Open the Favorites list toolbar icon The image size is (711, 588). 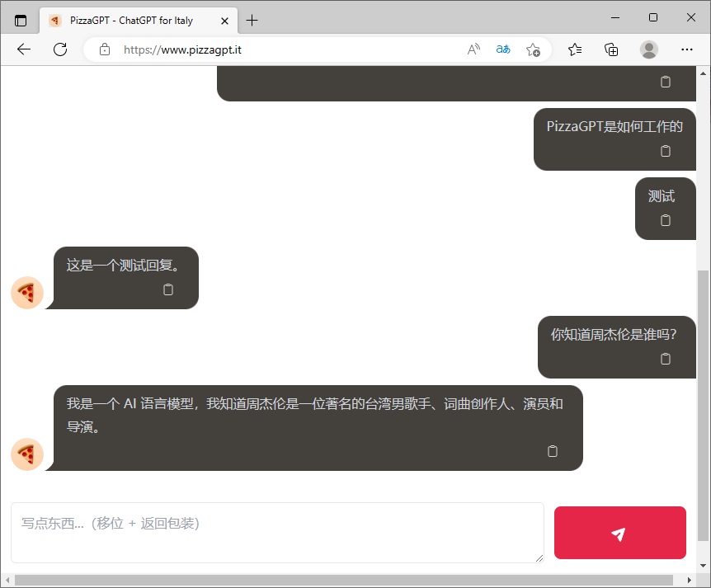coord(575,49)
